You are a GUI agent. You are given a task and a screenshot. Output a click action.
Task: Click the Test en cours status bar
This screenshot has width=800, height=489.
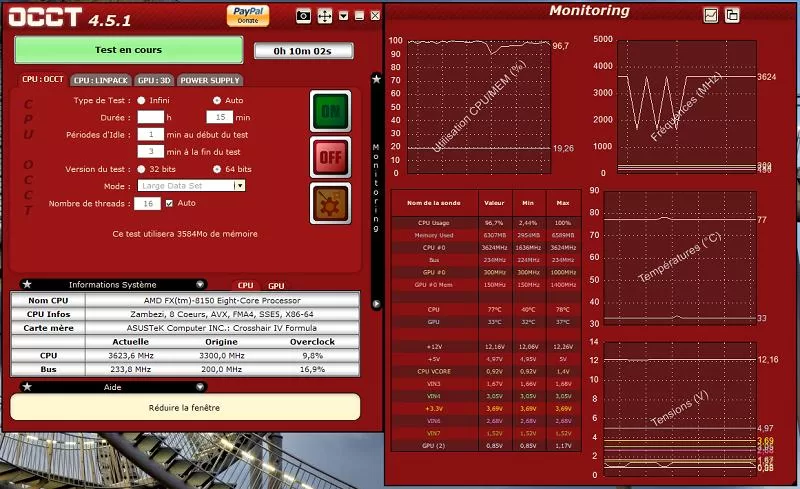click(129, 50)
